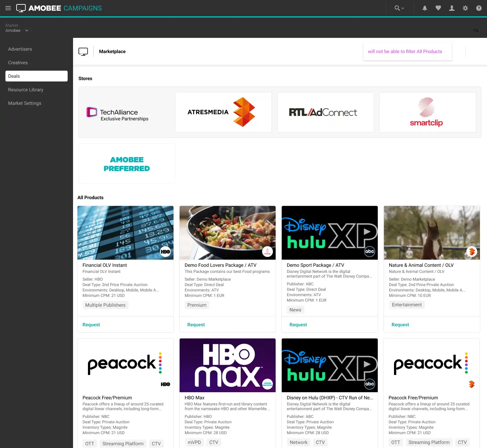
Task: Click the Marketplace screen icon
Action: pyautogui.click(x=83, y=51)
